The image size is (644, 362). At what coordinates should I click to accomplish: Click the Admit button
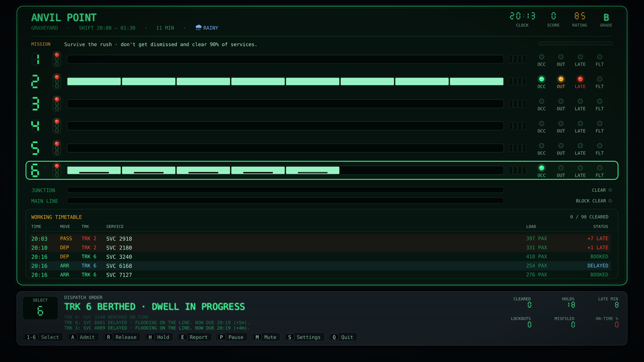click(83, 337)
